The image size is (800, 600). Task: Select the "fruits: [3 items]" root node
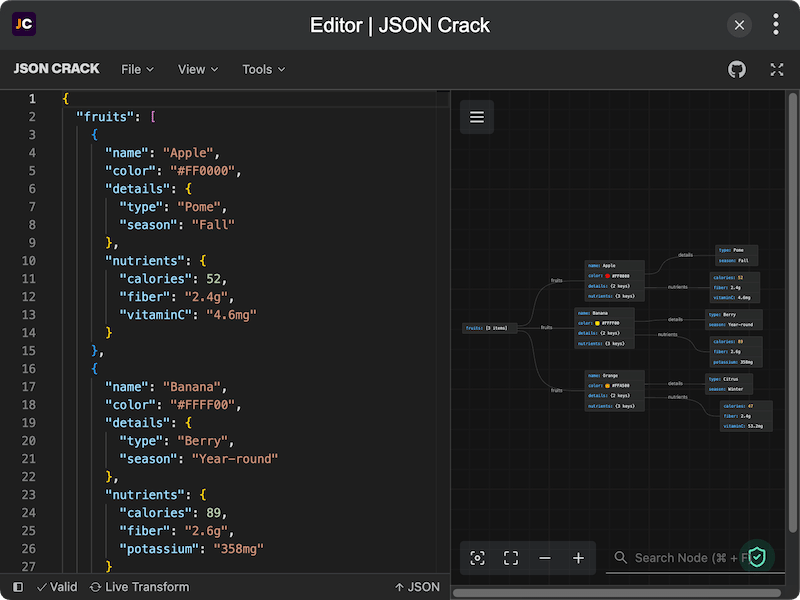[490, 328]
